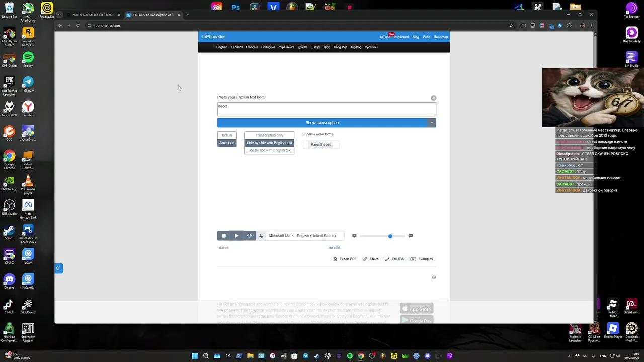Open the toTube link
The width and height of the screenshot is (644, 362).
(385, 37)
